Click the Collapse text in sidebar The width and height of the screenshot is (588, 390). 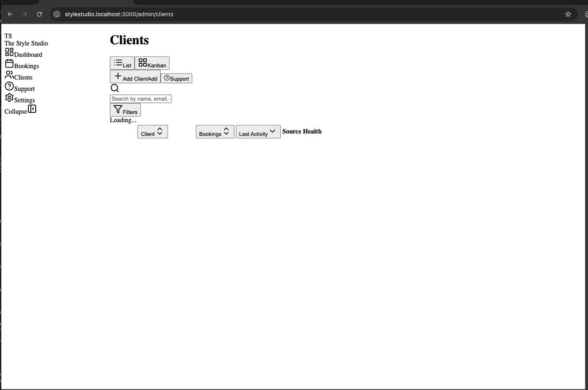pos(16,111)
